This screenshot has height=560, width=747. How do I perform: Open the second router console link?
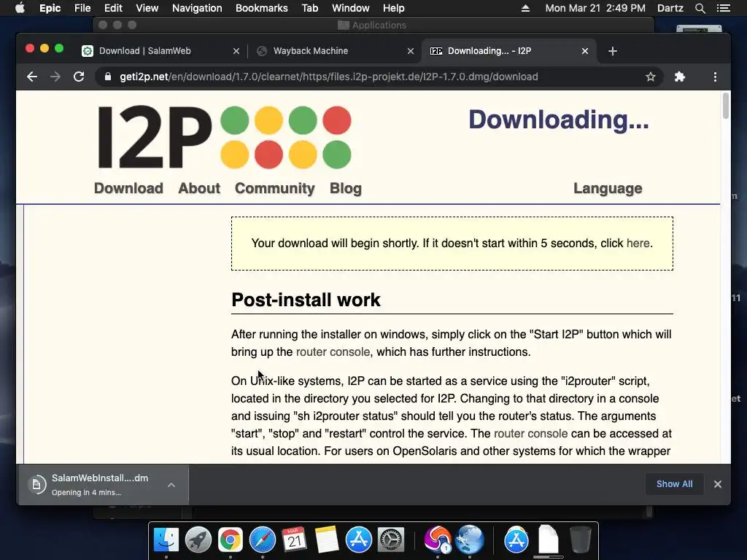[x=531, y=434]
